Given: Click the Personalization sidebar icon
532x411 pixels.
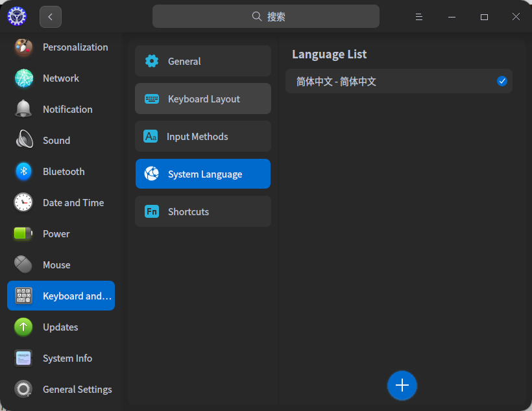Looking at the screenshot, I should 23,47.
